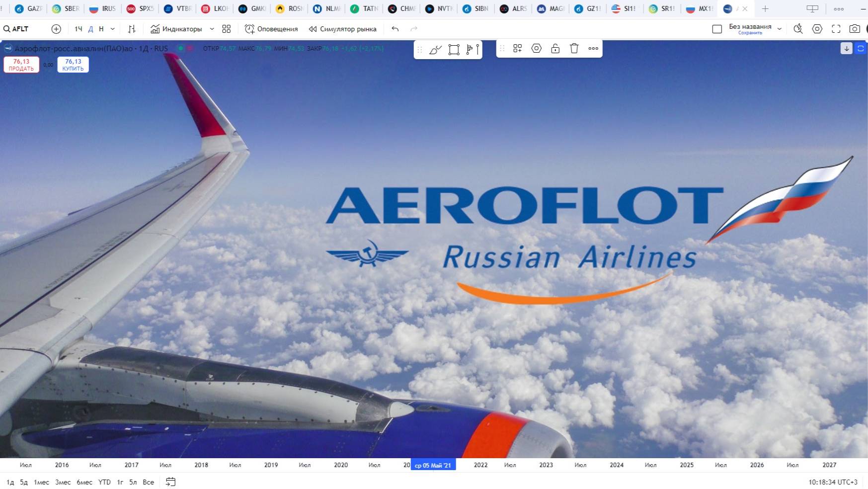Switch to the GAZP tab
868x489 pixels.
pos(29,8)
